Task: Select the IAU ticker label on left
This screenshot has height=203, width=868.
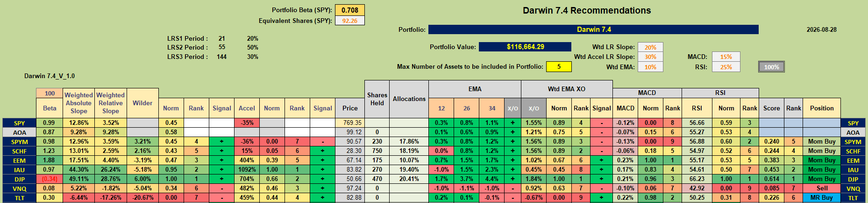Action: pyautogui.click(x=19, y=170)
